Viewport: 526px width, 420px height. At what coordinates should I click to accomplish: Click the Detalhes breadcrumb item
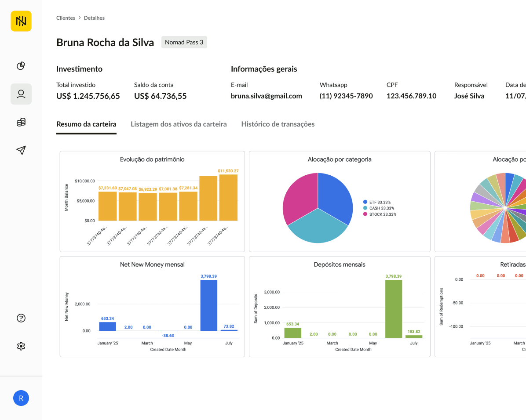coord(94,18)
